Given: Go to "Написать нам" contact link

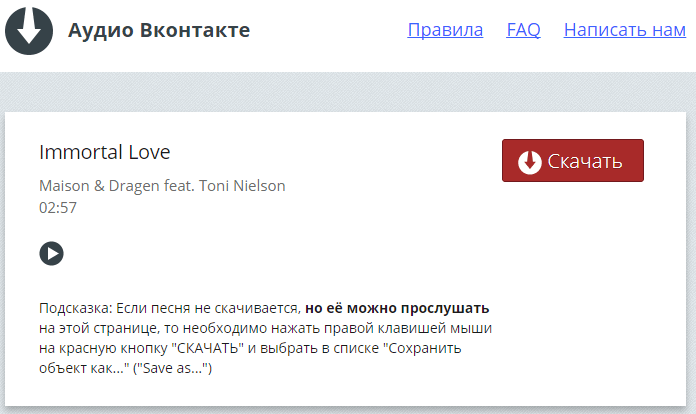Looking at the screenshot, I should tap(624, 30).
